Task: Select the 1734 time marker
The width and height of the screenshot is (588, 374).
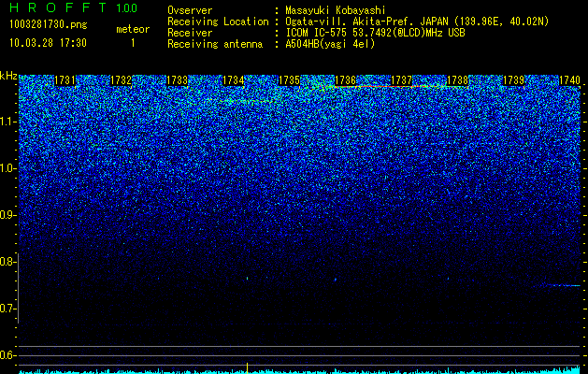Action: coord(234,80)
